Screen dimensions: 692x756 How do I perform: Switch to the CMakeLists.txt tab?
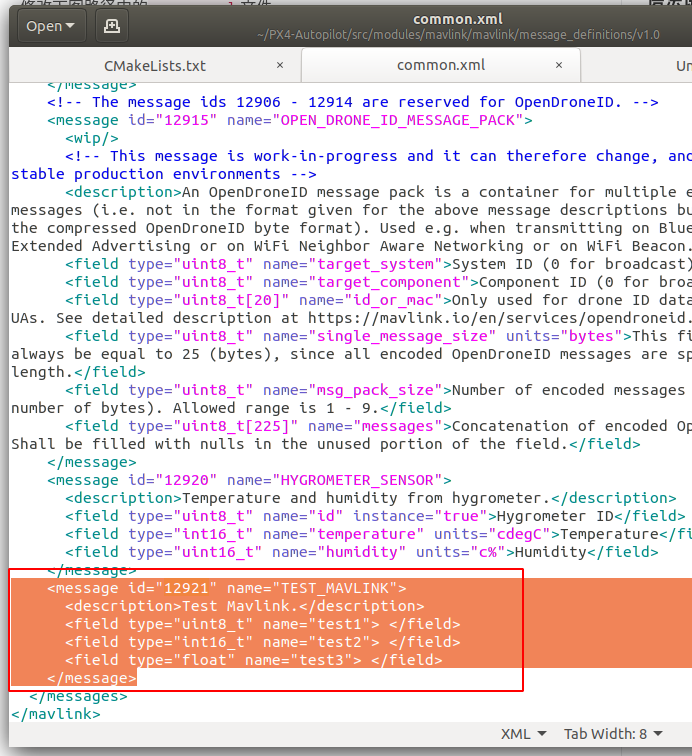(155, 66)
